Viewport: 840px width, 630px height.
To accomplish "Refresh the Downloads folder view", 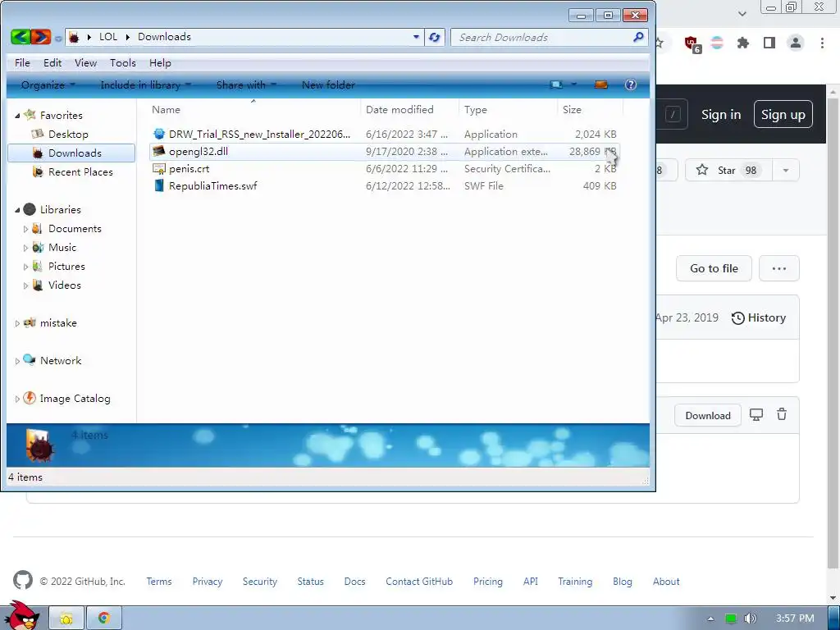I will point(435,37).
